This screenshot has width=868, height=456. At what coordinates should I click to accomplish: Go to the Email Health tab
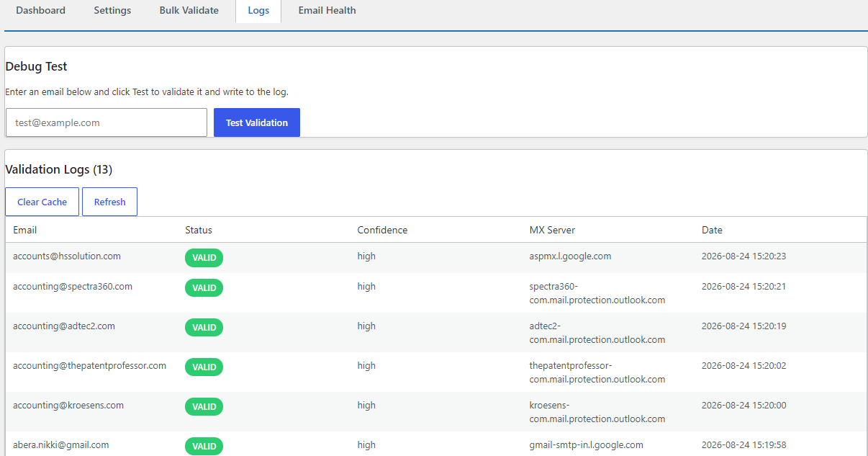(327, 11)
